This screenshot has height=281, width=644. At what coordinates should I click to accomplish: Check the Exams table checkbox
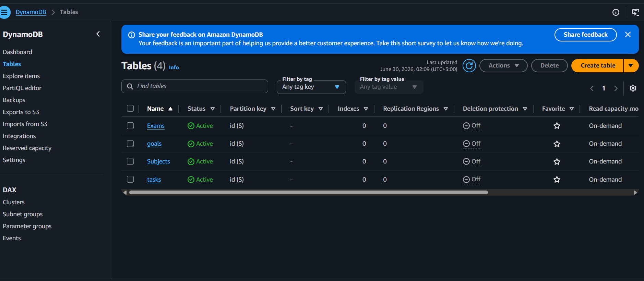(130, 126)
